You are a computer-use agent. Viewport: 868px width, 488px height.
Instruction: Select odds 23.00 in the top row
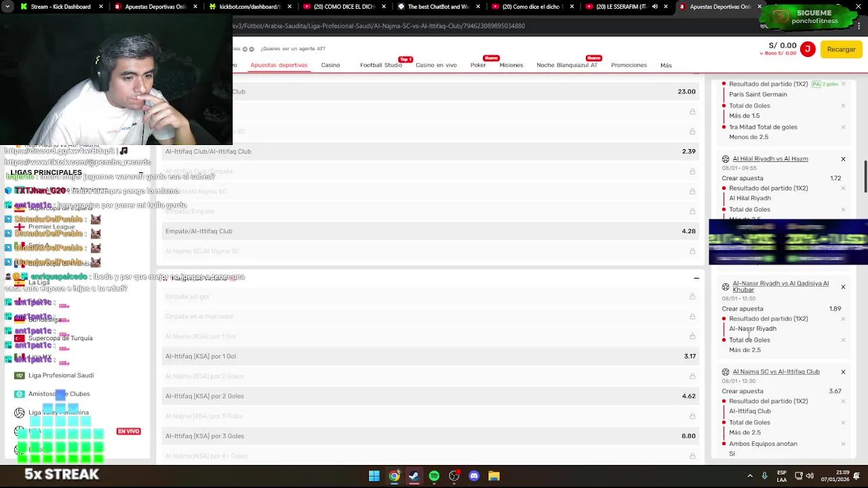(686, 91)
